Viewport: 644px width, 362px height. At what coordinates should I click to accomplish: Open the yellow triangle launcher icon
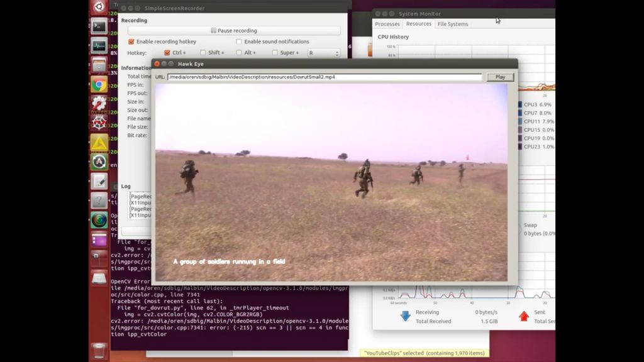[99, 143]
